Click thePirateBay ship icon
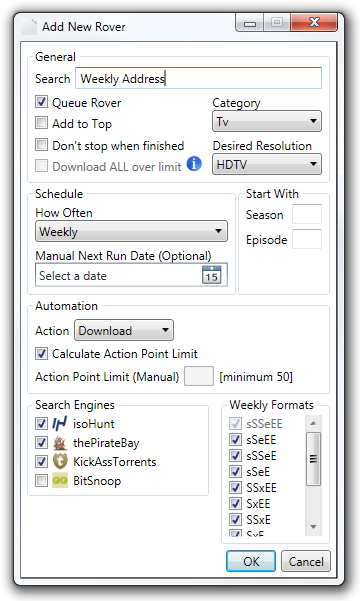Screen dimensions: 360x601 [x=60, y=443]
